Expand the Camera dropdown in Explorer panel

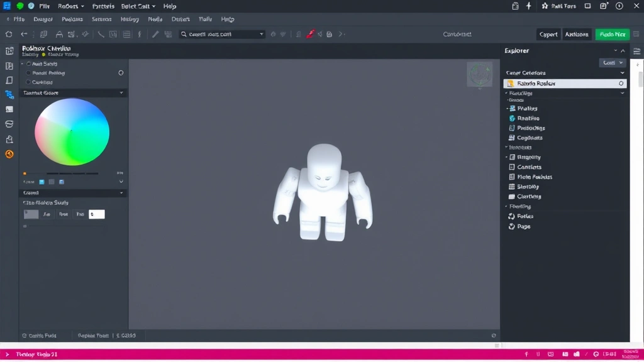click(x=621, y=72)
